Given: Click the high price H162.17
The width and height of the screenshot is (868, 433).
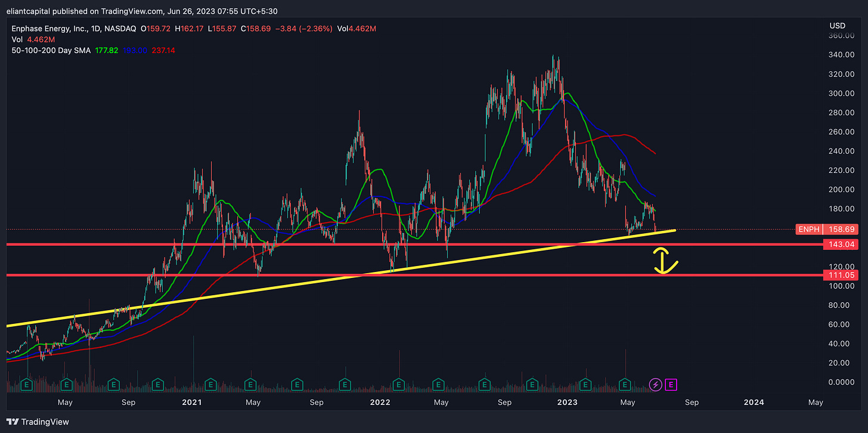Looking at the screenshot, I should [190, 28].
